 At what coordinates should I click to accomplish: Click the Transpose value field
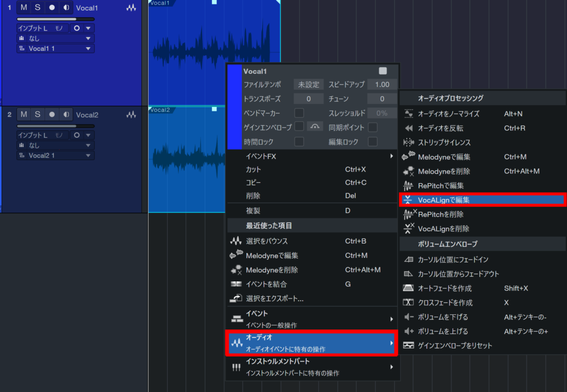coord(308,99)
